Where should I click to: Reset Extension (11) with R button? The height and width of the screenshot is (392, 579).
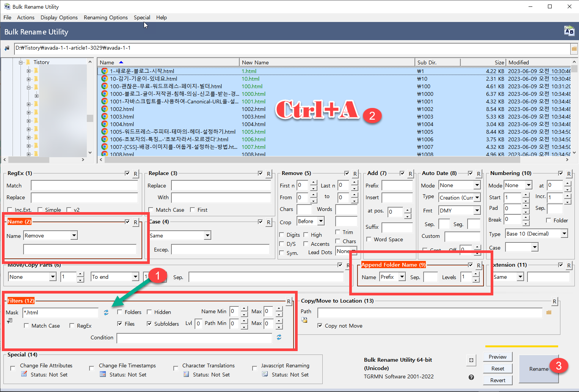[569, 265]
